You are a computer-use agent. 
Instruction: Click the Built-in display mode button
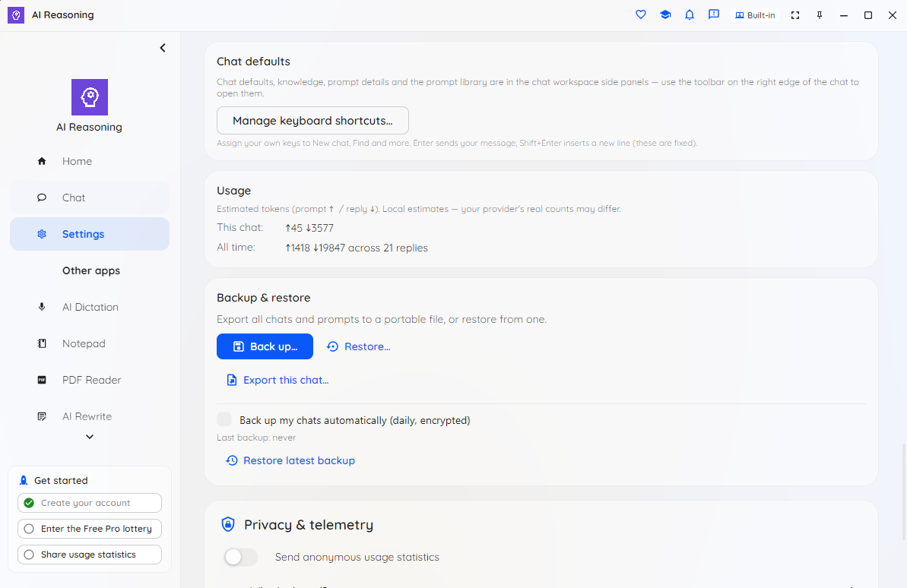click(x=755, y=15)
